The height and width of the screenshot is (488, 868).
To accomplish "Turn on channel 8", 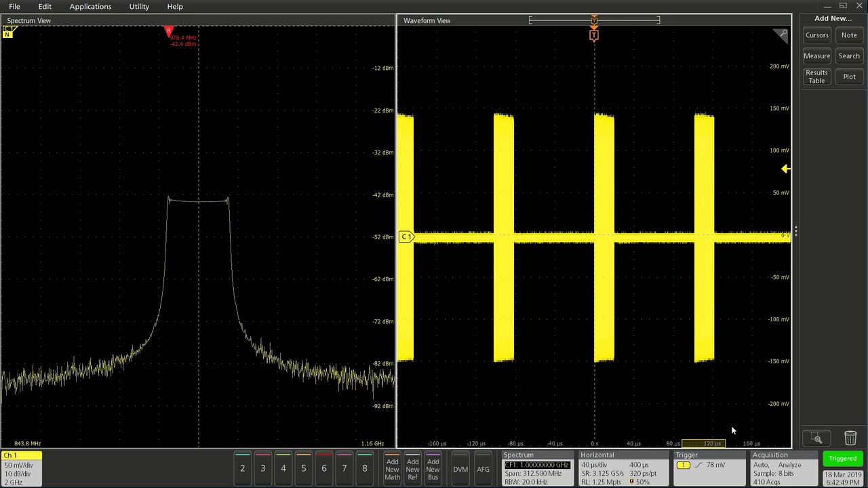I will [364, 468].
